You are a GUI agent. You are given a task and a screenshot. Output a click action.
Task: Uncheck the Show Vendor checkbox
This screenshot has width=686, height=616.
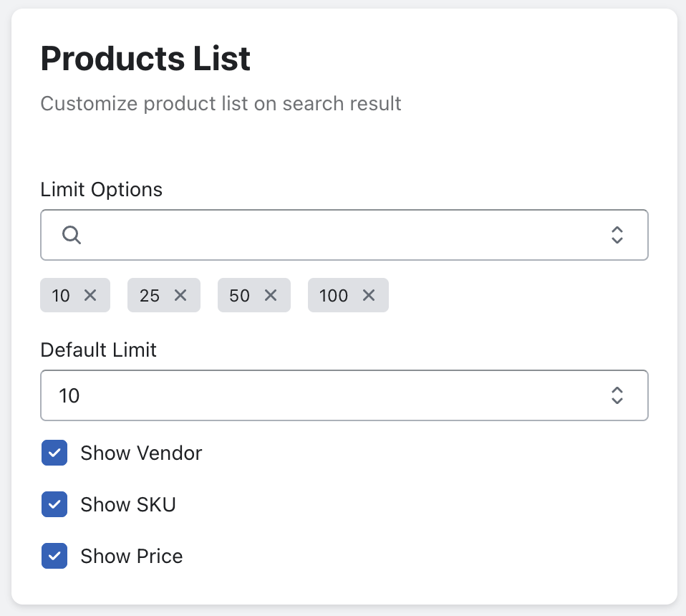click(54, 453)
